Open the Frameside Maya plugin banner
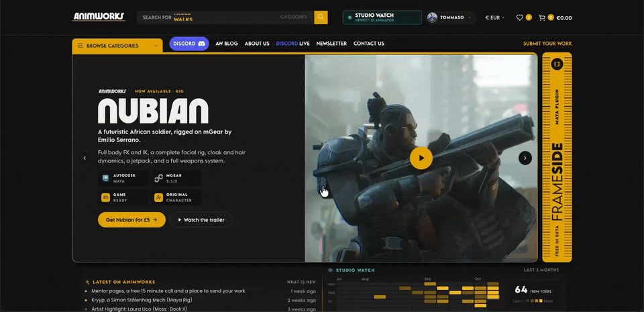Image resolution: width=644 pixels, height=312 pixels. [x=557, y=157]
